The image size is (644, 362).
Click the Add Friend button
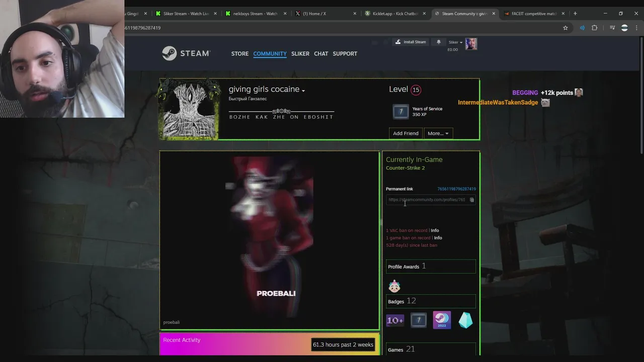(406, 133)
